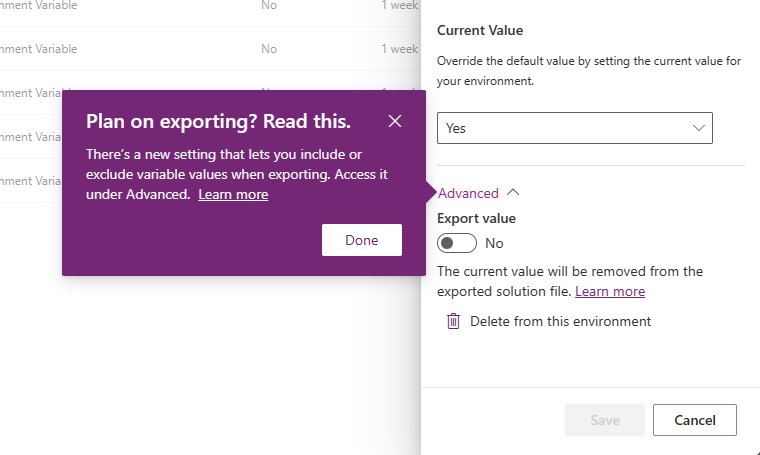Open the Current Value dropdown showing Yes
Viewport: 760px width, 455px height.
pos(574,128)
